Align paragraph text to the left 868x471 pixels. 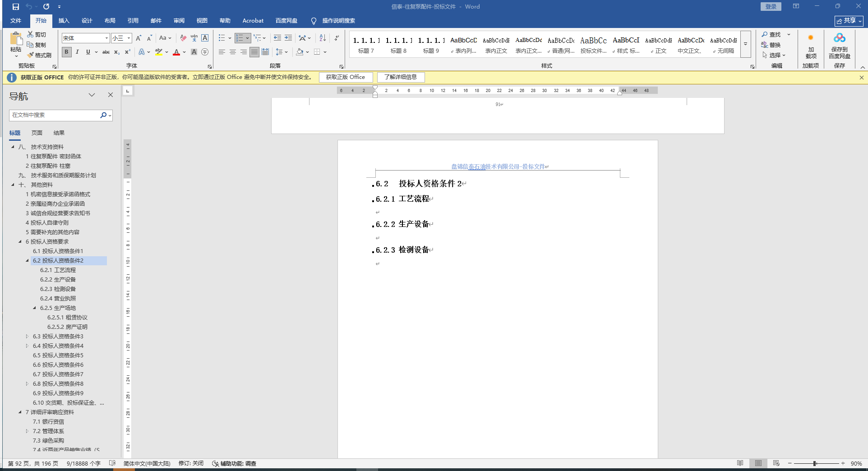tap(222, 52)
